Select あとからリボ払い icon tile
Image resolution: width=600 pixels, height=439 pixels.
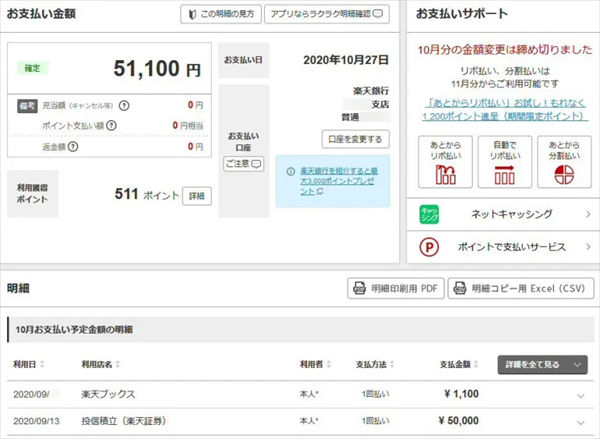click(x=445, y=162)
